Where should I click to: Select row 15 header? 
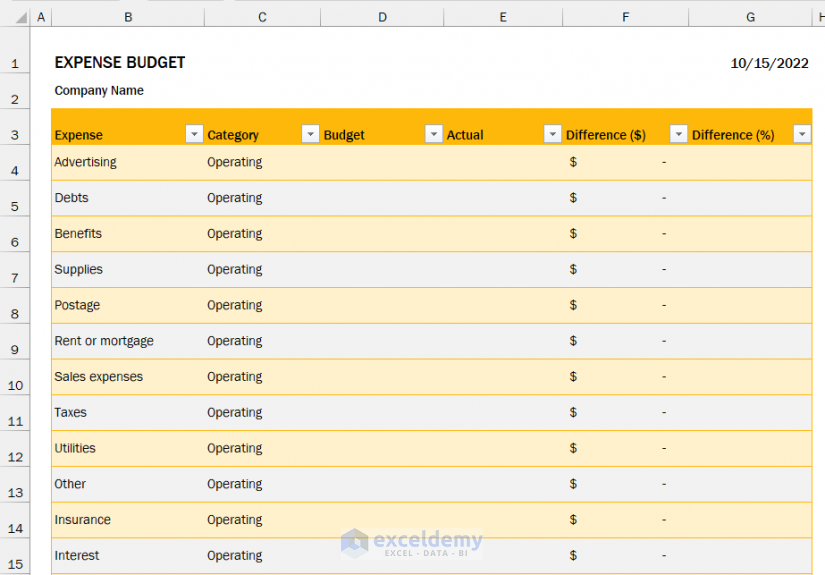[x=15, y=556]
